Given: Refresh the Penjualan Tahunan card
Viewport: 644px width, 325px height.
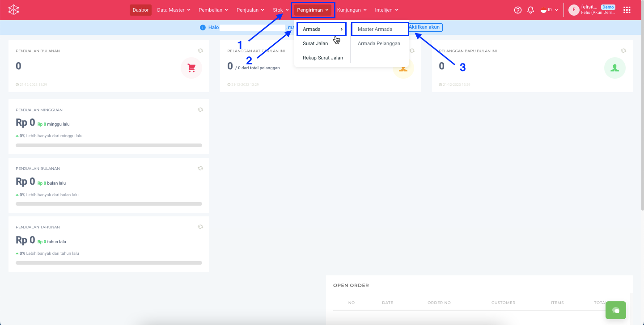Looking at the screenshot, I should point(200,227).
